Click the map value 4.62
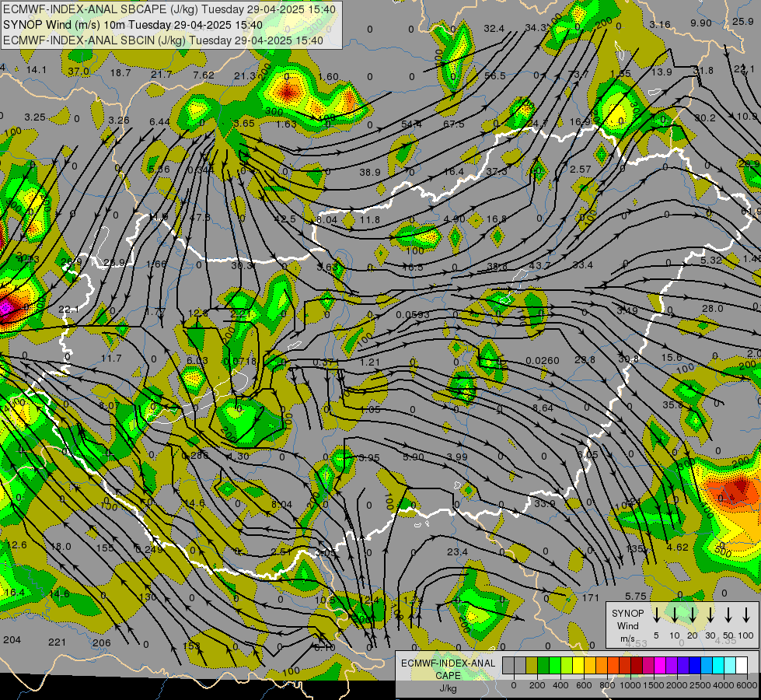 coord(678,547)
